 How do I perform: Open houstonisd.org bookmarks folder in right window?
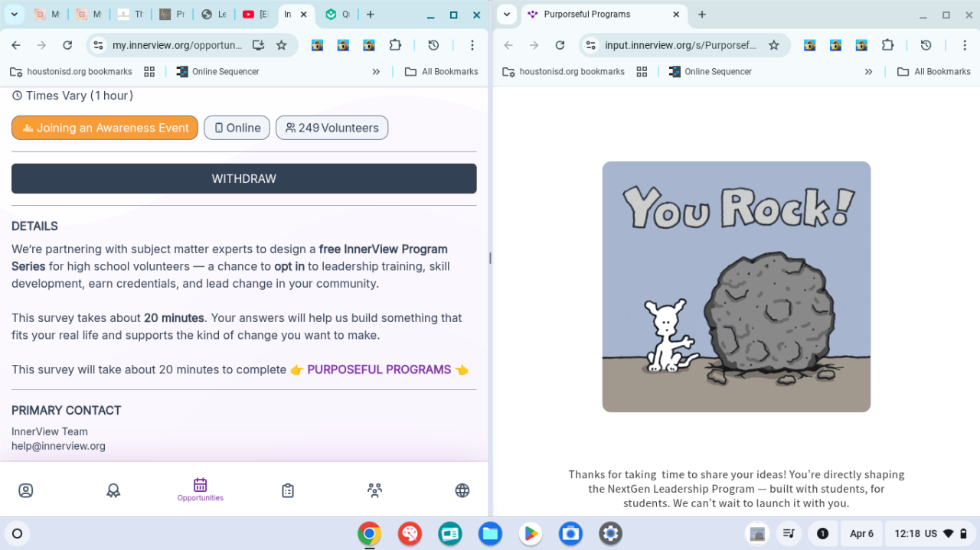tap(563, 71)
